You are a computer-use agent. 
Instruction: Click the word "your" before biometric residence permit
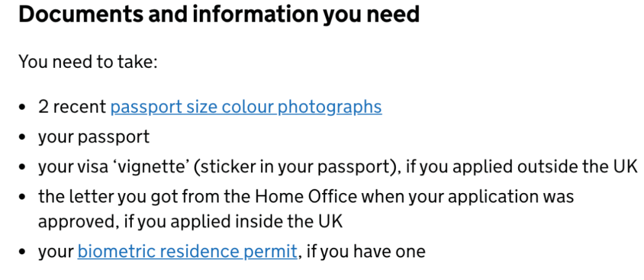pos(55,251)
